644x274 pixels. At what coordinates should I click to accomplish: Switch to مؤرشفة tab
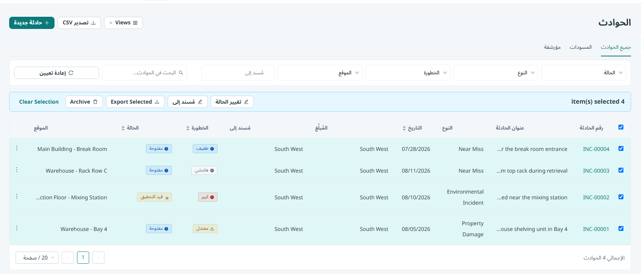coord(552,47)
